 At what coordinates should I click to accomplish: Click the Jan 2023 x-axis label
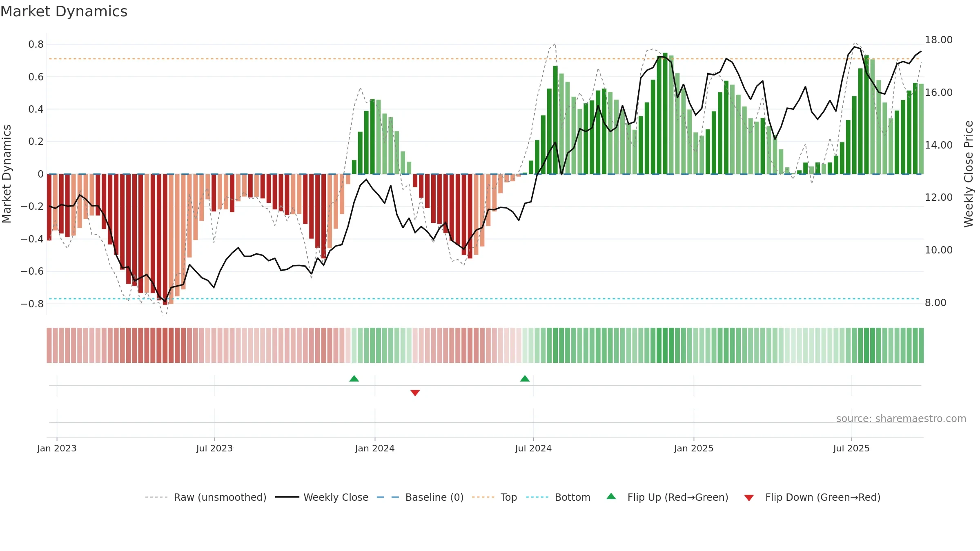(57, 448)
